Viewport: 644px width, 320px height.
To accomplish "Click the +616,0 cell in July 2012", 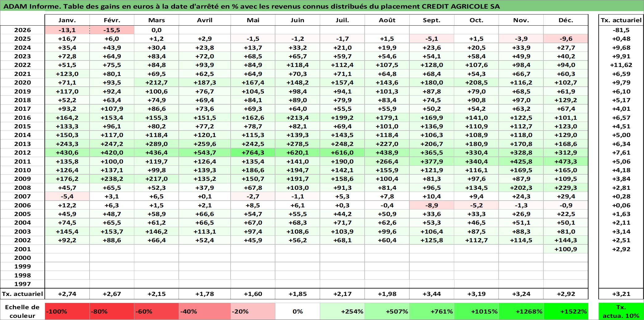I will [x=342, y=152].
